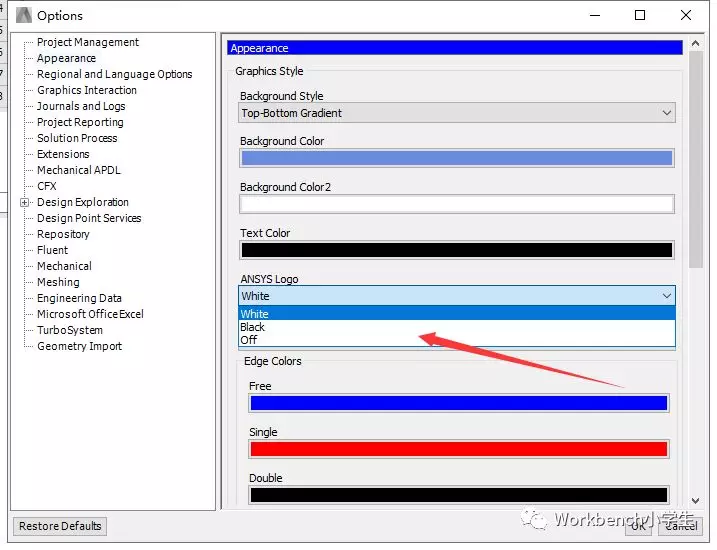717x550 pixels.
Task: Click the Cancel button
Action: [x=680, y=526]
